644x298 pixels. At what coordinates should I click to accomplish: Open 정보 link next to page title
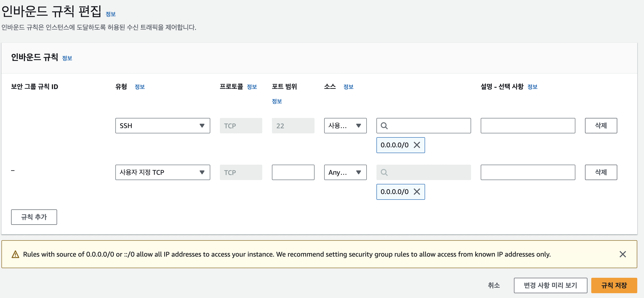111,14
